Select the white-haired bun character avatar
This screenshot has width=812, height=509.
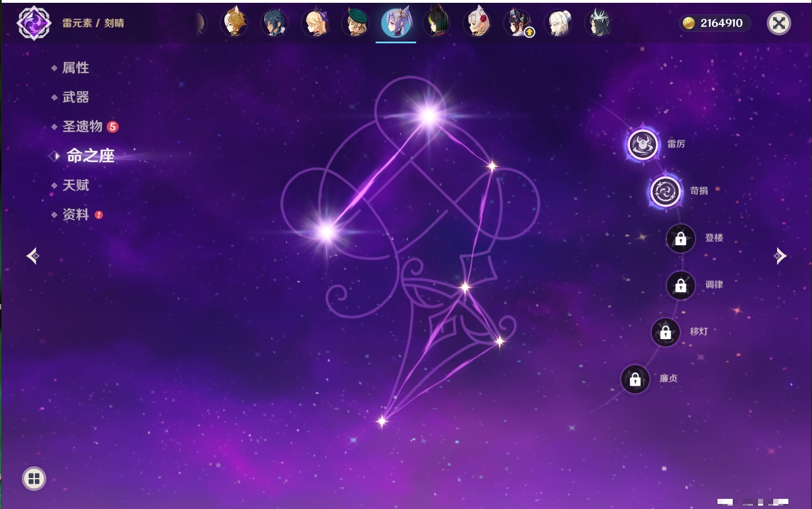point(559,23)
